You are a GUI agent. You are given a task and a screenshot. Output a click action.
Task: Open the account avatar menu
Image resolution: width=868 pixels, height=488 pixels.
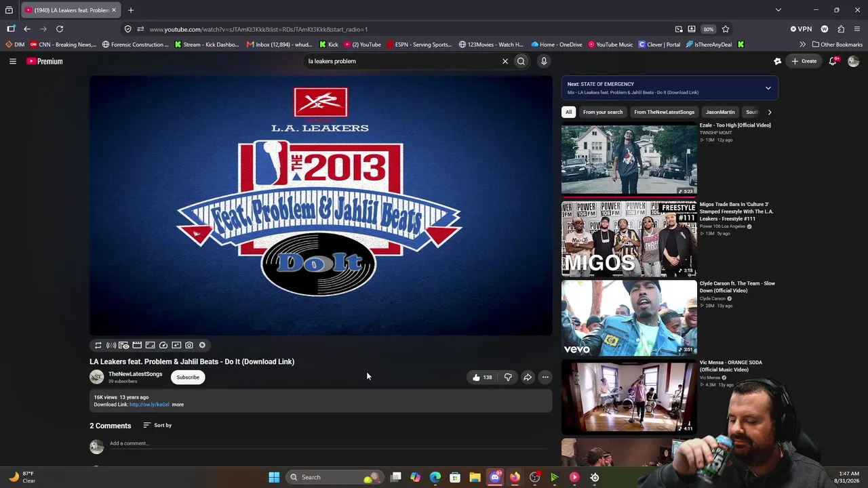tap(853, 61)
